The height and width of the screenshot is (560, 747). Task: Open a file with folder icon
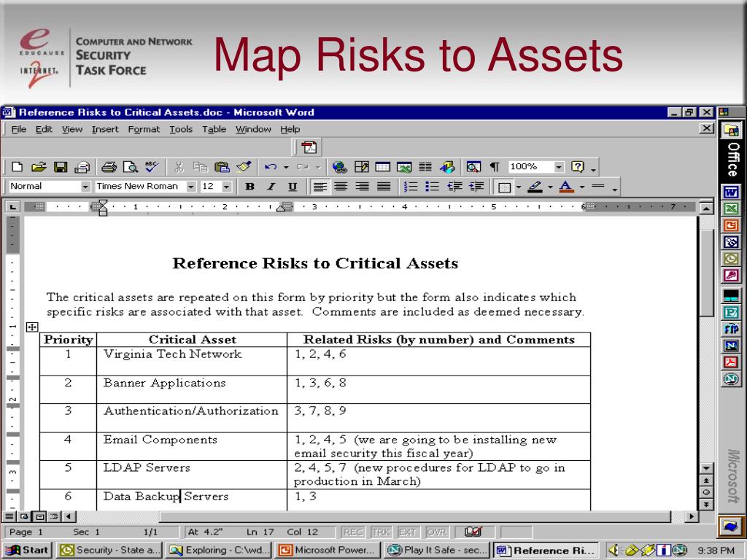click(x=39, y=167)
